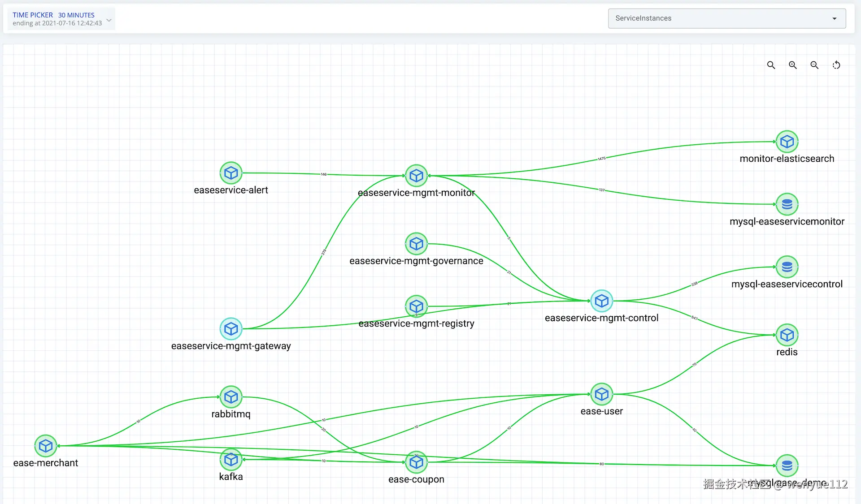The height and width of the screenshot is (504, 861).
Task: Click the zoom-in magnifier icon
Action: [793, 65]
